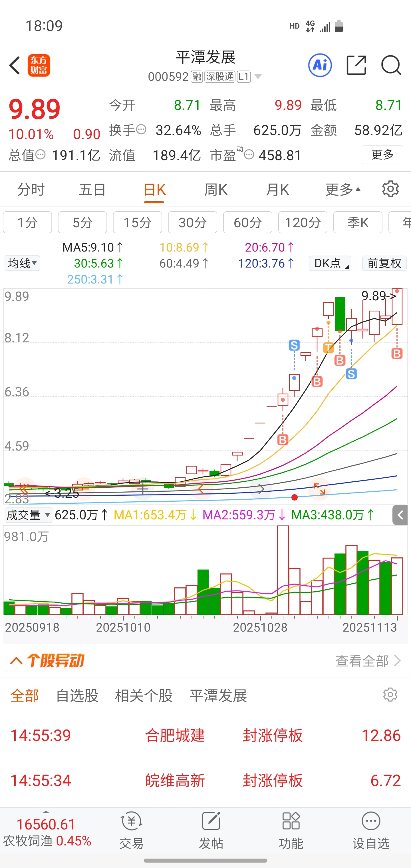This screenshot has height=868, width=411.
Task: Tap red B marker under latest candle
Action: (x=397, y=353)
